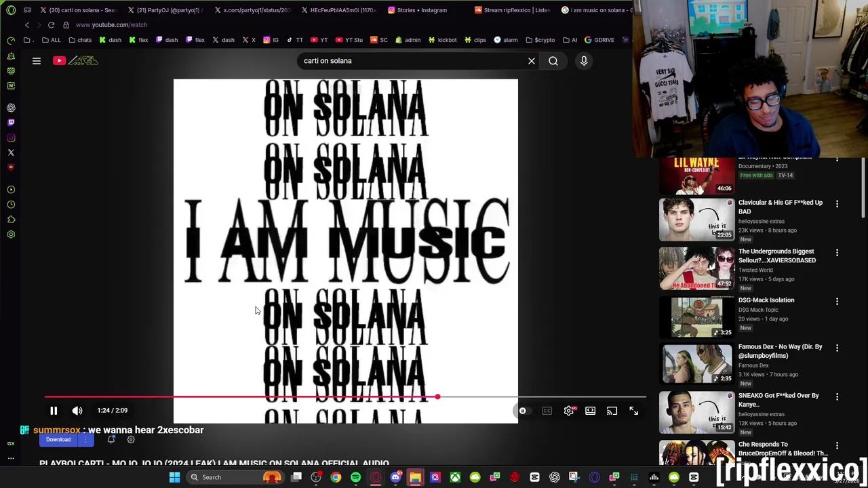The image size is (868, 488).
Task: Open options for 'Underground's Biggest Sellout' video
Action: [x=837, y=252]
